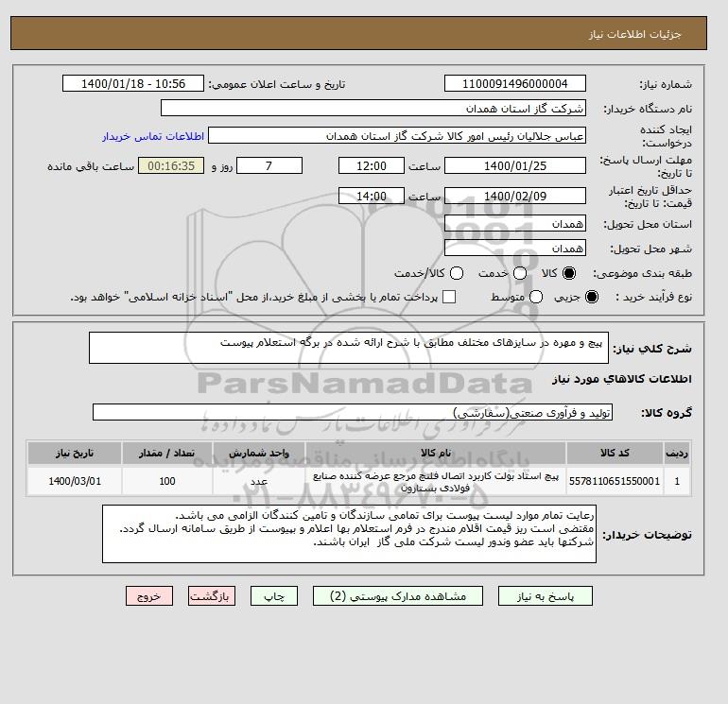Click the price validity date 1400/02/09
The height and width of the screenshot is (704, 728).
[x=515, y=196]
